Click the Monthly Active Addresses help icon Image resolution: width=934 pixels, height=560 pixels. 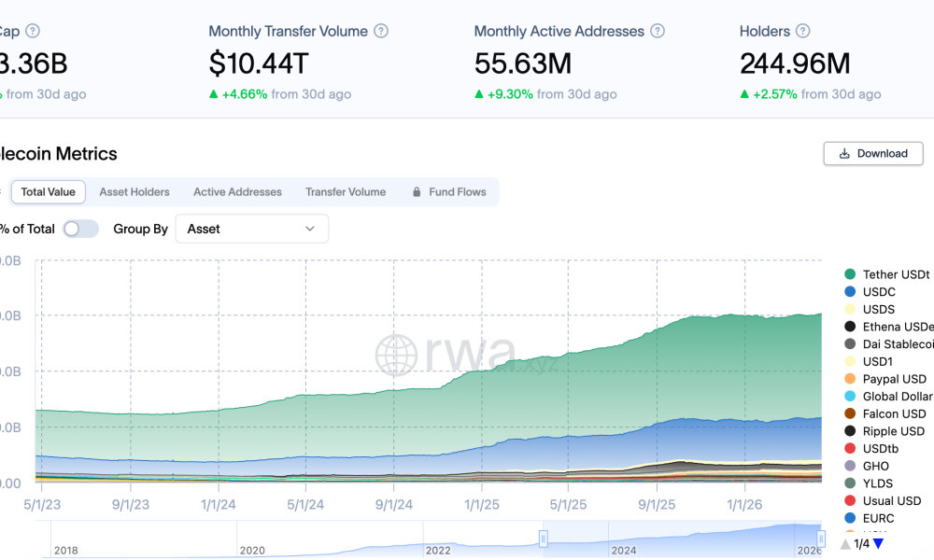pos(657,31)
